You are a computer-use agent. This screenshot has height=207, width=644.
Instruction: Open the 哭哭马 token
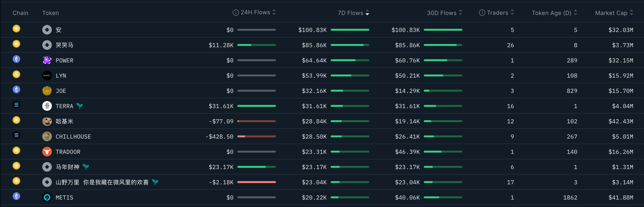point(64,45)
